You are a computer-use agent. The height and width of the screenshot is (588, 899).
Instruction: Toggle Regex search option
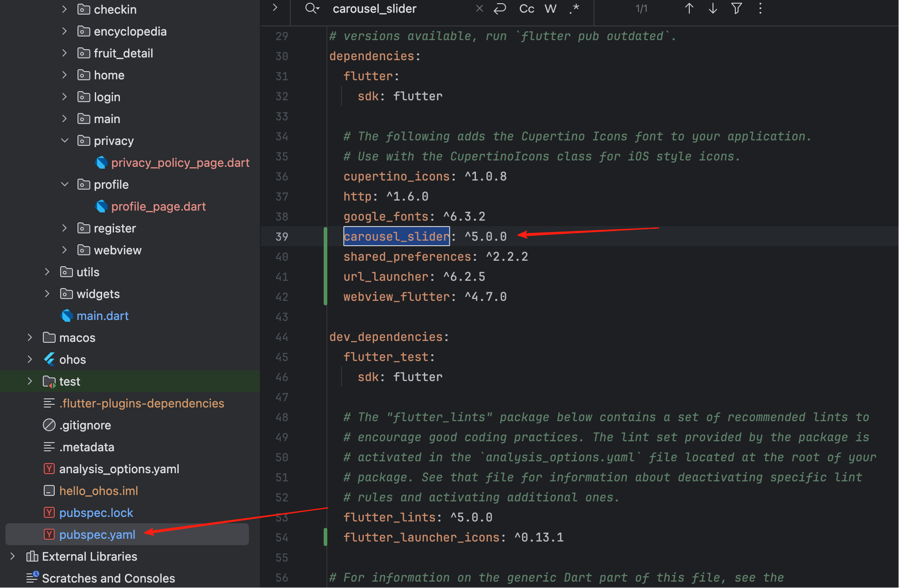574,9
